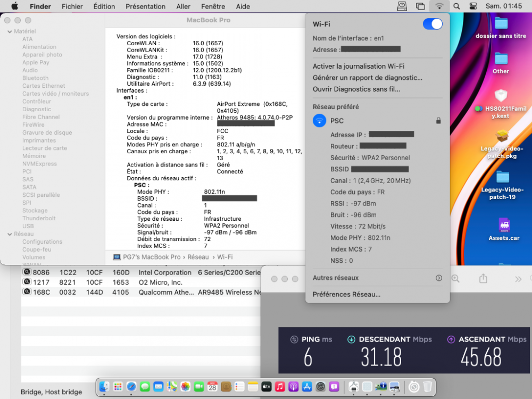Click the share button in rear window toolbar

(483, 279)
